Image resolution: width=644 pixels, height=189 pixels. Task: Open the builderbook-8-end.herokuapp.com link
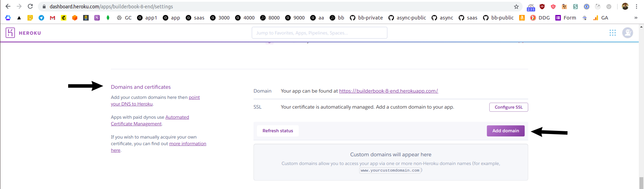pos(388,91)
